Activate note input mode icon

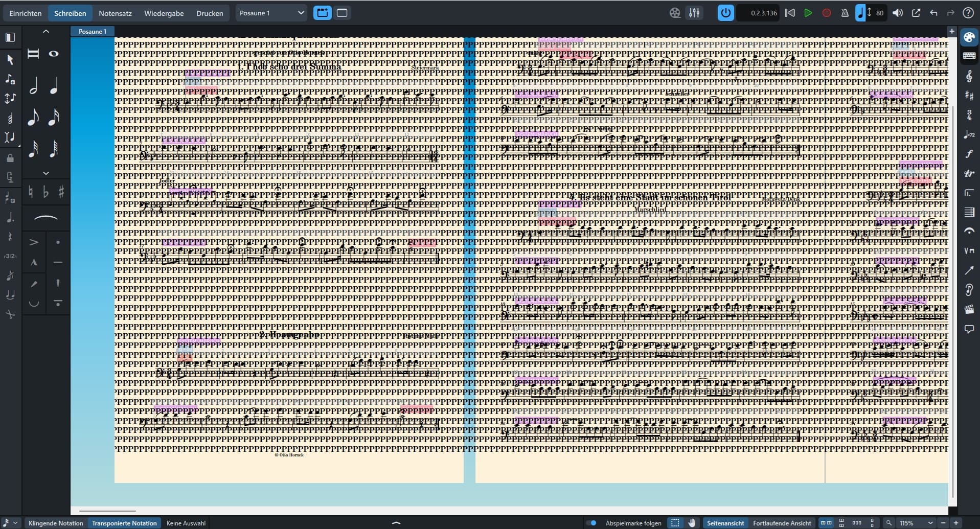[10, 79]
